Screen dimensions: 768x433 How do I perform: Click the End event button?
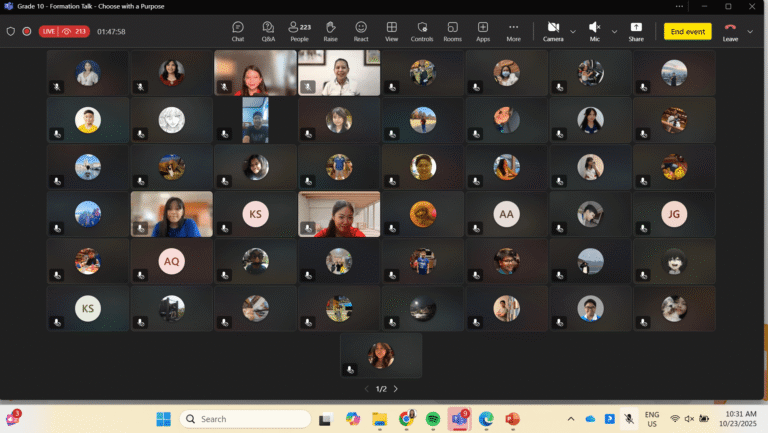[x=688, y=31]
